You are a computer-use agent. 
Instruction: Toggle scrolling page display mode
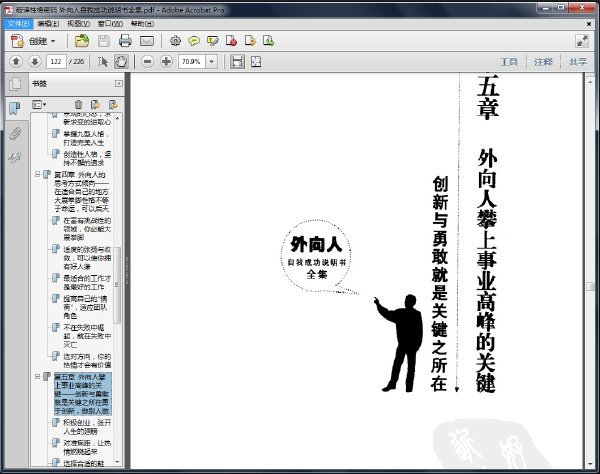[x=237, y=62]
